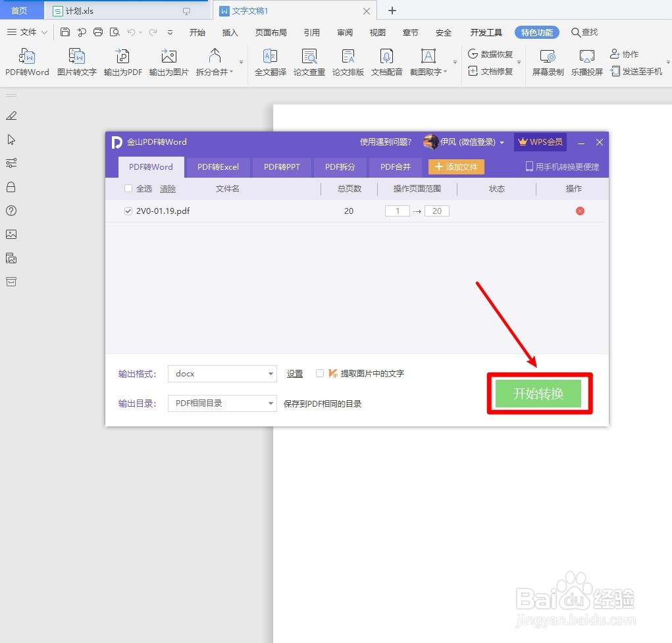Select the cursor arrow tool in sidebar
Viewport: 672px width, 643px height.
point(11,140)
